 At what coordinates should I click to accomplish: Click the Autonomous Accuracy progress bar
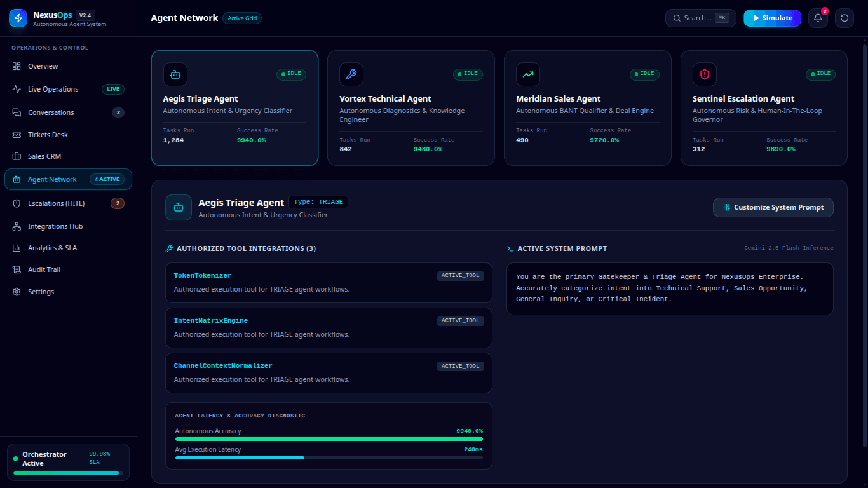pos(329,439)
